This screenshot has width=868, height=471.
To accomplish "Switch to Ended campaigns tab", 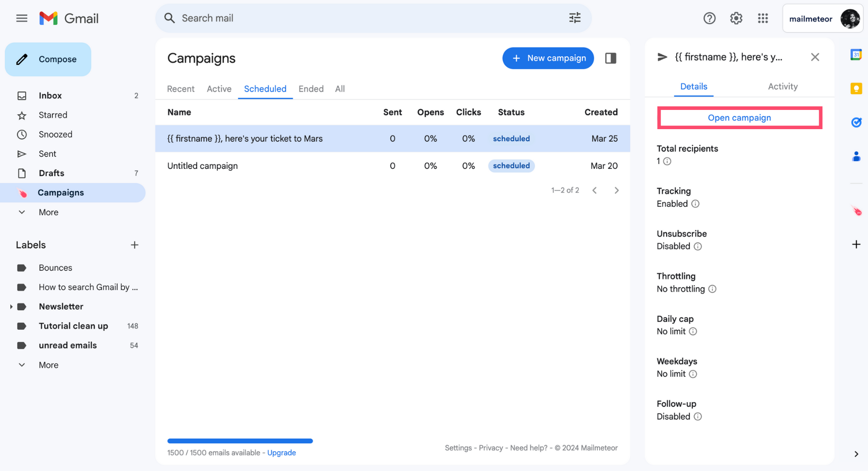I will 311,89.
